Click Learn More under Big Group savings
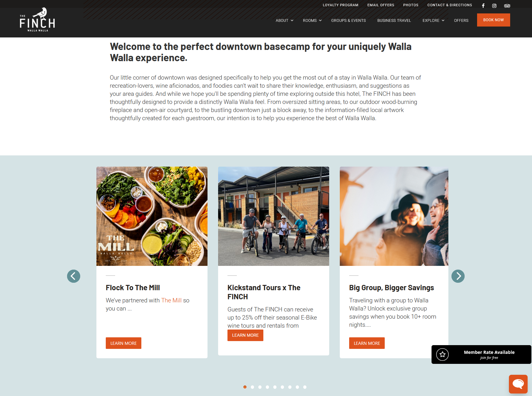 click(x=367, y=343)
